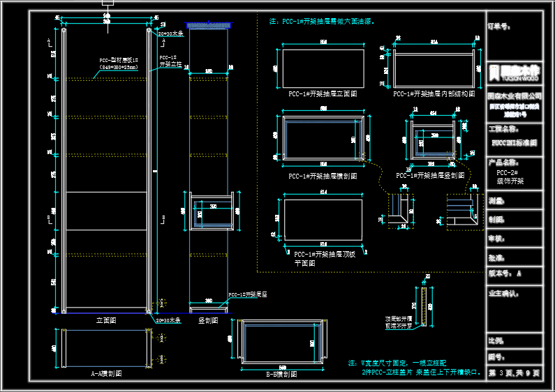Select the PCC-1#开架抽屉顶板 平面图 label
Viewport: 555px width, 392px height.
325,259
